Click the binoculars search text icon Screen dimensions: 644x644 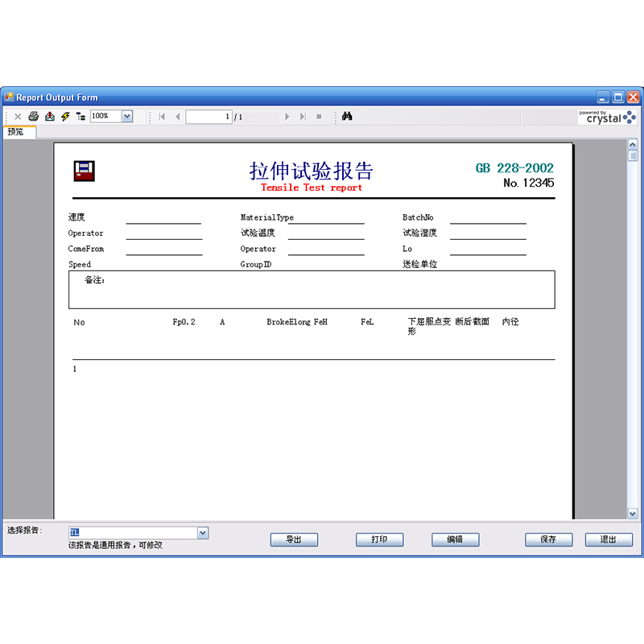347,117
